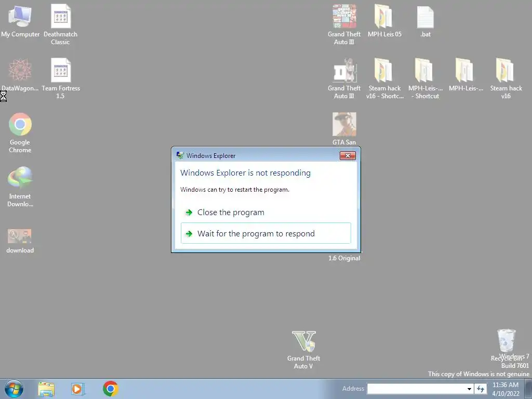
Task: Select the download image file thumbnail
Action: tap(20, 241)
